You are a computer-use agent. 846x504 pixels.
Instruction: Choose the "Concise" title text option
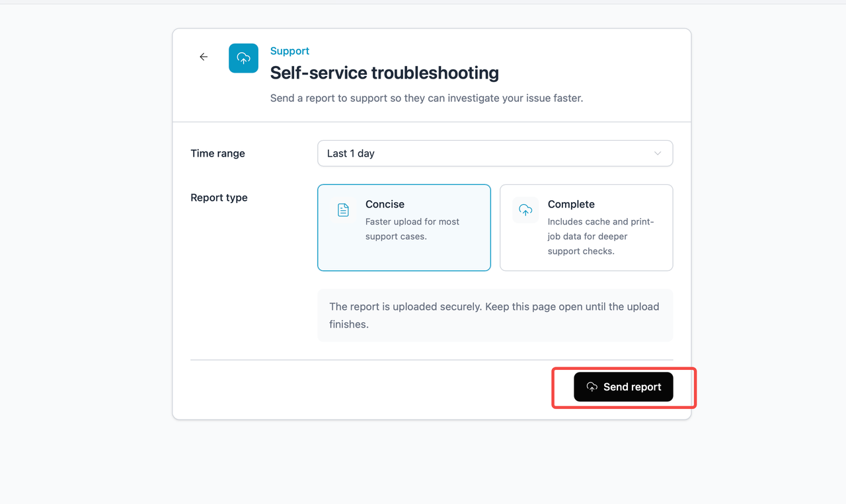(x=385, y=204)
